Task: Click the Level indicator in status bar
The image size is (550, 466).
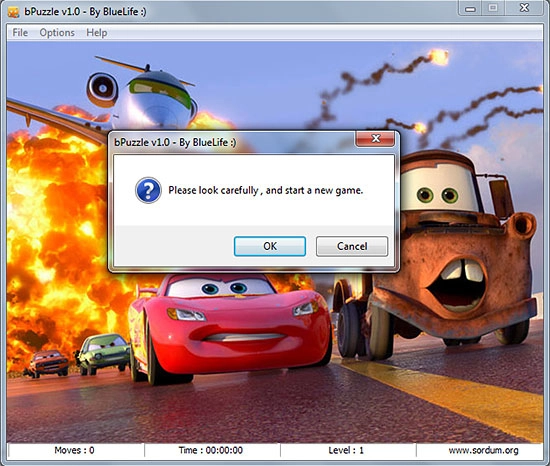Action: [346, 450]
